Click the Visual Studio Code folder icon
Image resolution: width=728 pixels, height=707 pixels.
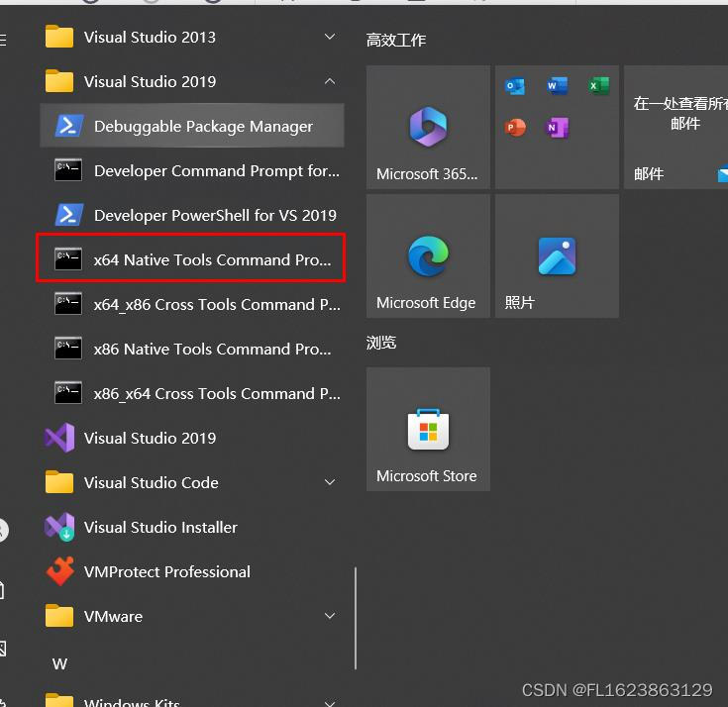pos(59,482)
